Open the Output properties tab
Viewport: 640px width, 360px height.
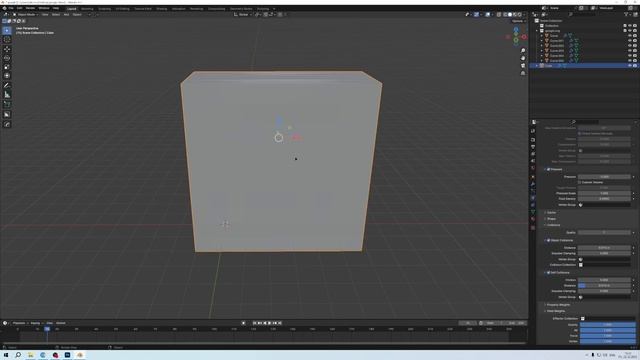pyautogui.click(x=533, y=147)
